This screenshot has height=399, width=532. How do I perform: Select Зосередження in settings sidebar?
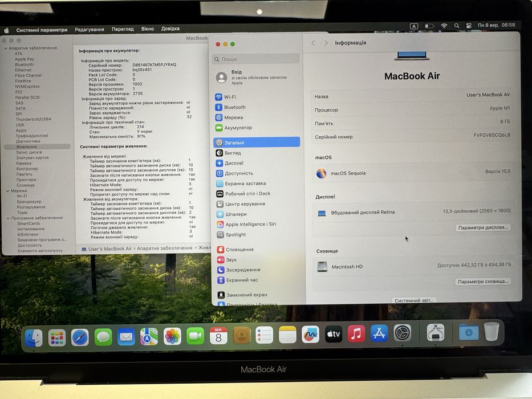click(258, 270)
